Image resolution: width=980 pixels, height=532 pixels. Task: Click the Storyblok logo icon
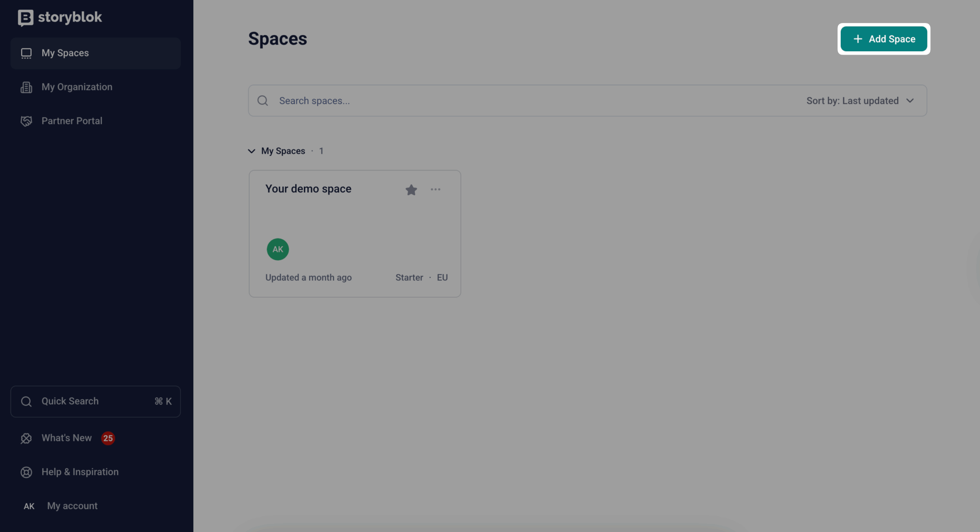point(25,18)
